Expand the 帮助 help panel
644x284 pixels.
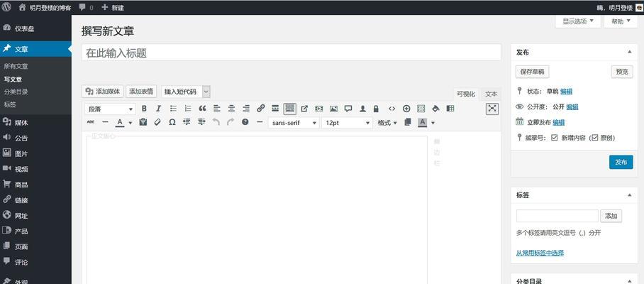[x=621, y=21]
